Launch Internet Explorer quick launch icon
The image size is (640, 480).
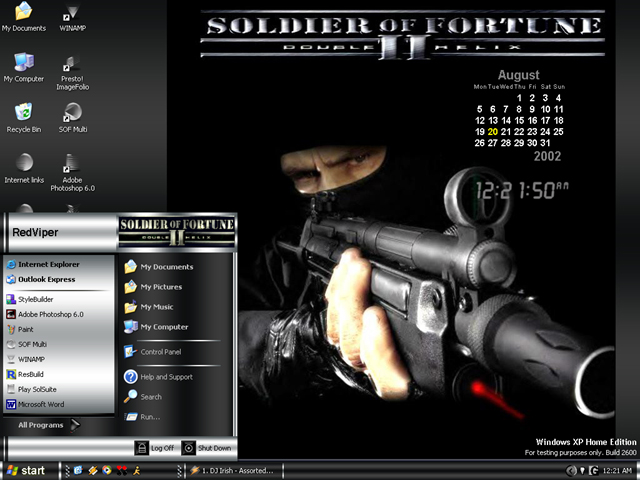tap(78, 471)
